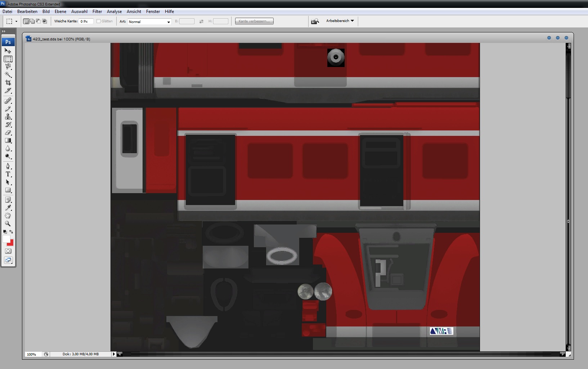Select the Hand tool
Viewport: 588px width, 369px height.
pos(8,215)
